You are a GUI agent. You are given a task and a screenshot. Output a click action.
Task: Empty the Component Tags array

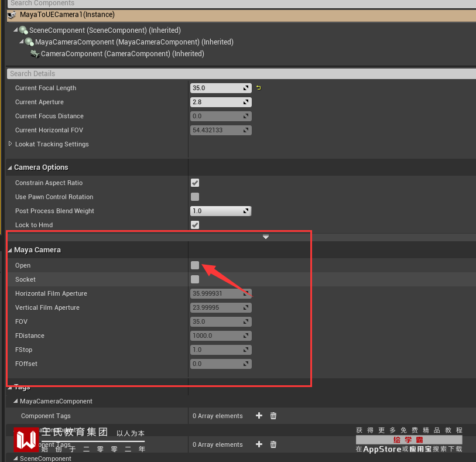(x=273, y=416)
